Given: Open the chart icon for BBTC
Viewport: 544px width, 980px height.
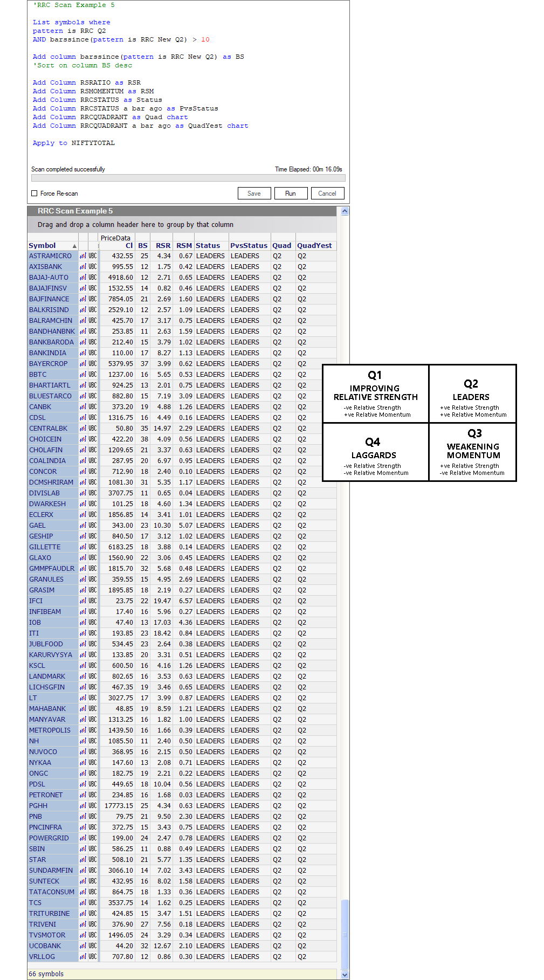Looking at the screenshot, I should (x=83, y=375).
